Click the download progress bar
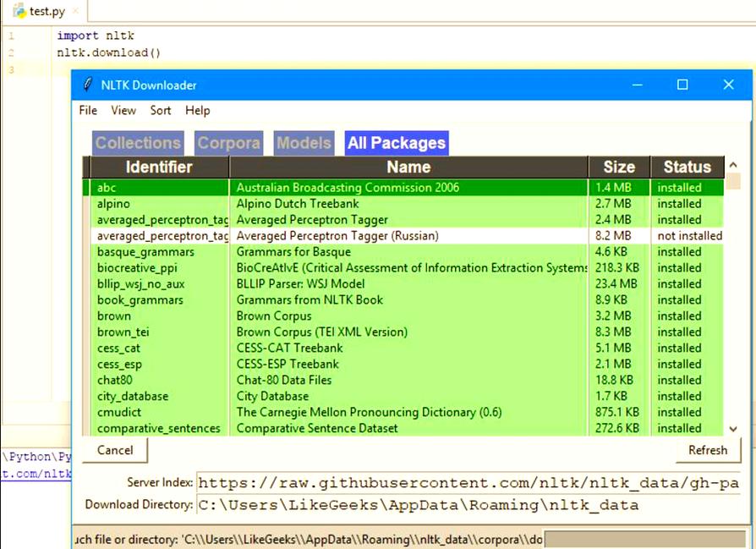This screenshot has width=756, height=549. pyautogui.click(x=645, y=540)
